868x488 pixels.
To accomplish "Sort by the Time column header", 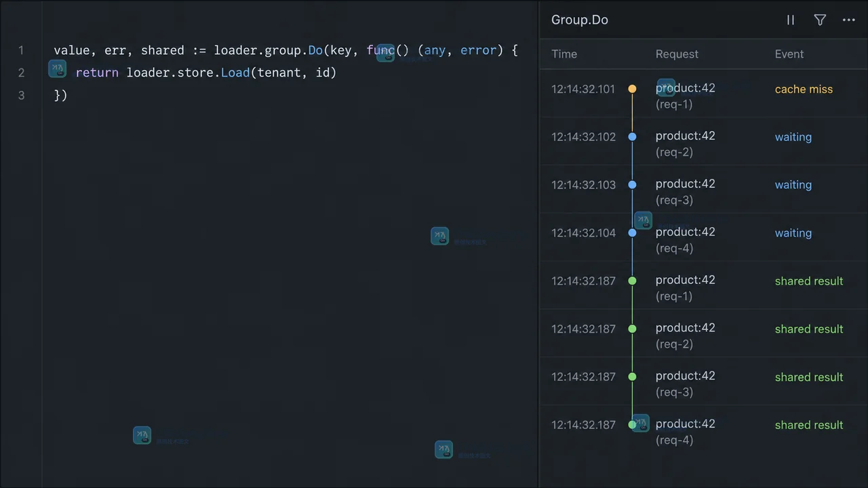I will pos(564,54).
